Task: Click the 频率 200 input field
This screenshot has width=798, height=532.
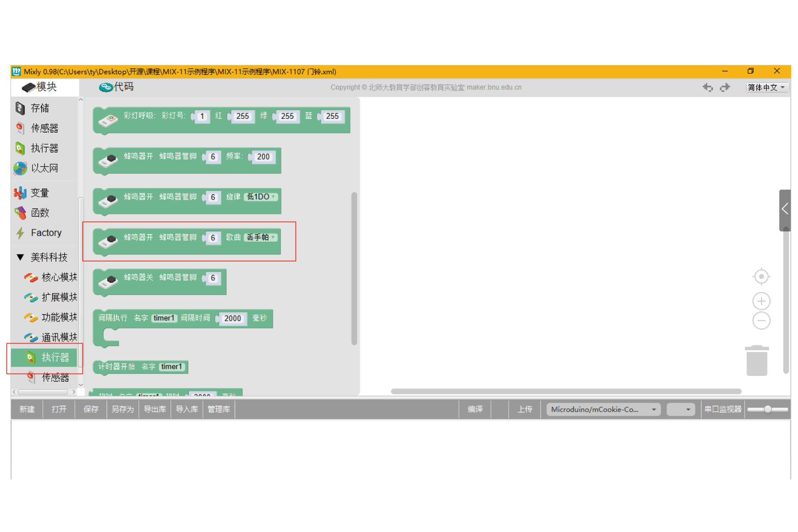Action: coord(263,157)
